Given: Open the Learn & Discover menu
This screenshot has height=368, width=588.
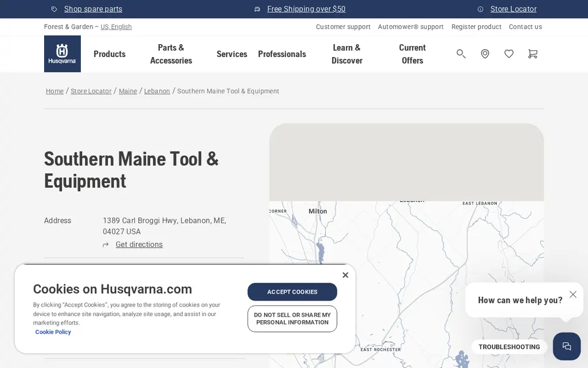Looking at the screenshot, I should pyautogui.click(x=347, y=54).
